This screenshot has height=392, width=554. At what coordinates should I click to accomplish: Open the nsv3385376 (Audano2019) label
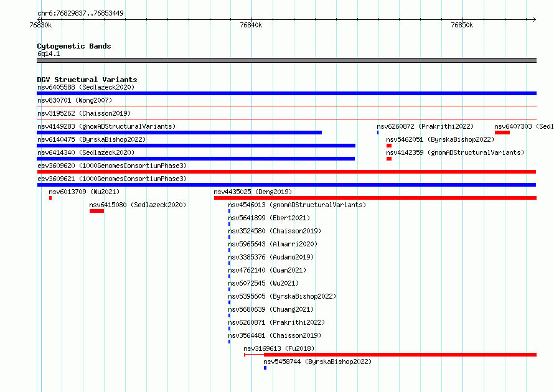[x=271, y=257]
